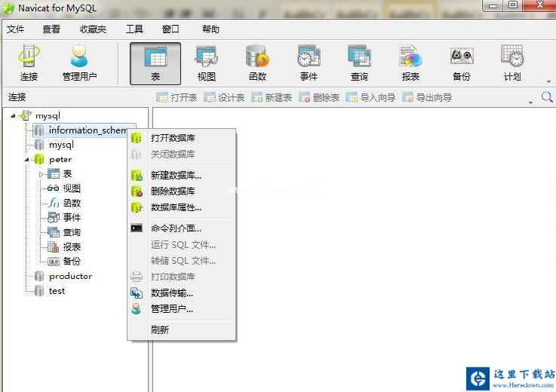Select 视图 under peter database
This screenshot has height=392, width=556.
(72, 188)
